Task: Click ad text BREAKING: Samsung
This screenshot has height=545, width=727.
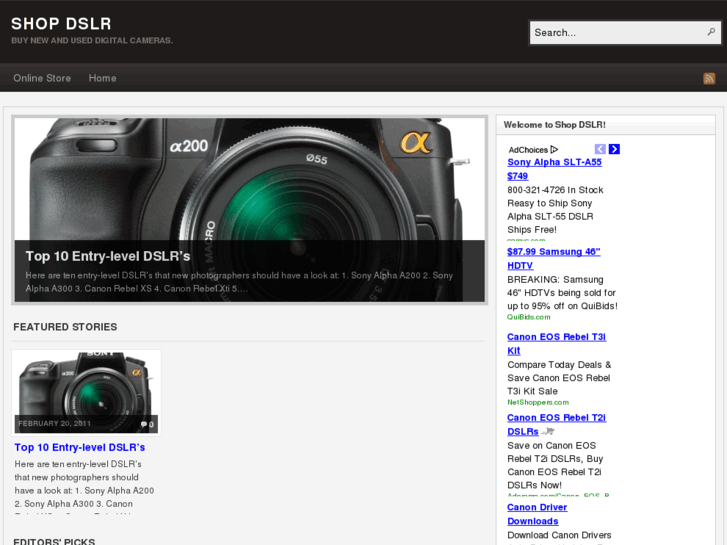Action: [x=555, y=279]
